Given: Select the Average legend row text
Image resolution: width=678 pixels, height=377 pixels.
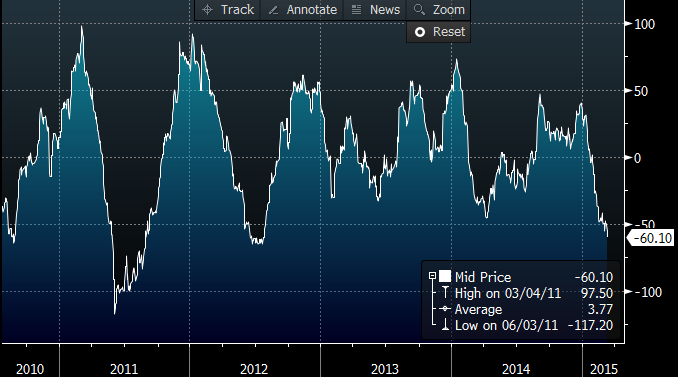Looking at the screenshot, I should pos(478,310).
